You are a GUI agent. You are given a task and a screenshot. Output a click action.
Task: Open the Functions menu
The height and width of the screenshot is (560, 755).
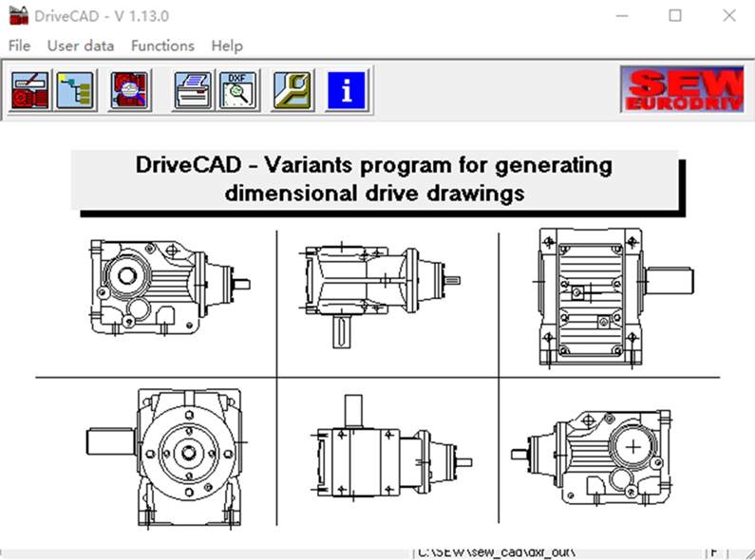click(x=162, y=46)
